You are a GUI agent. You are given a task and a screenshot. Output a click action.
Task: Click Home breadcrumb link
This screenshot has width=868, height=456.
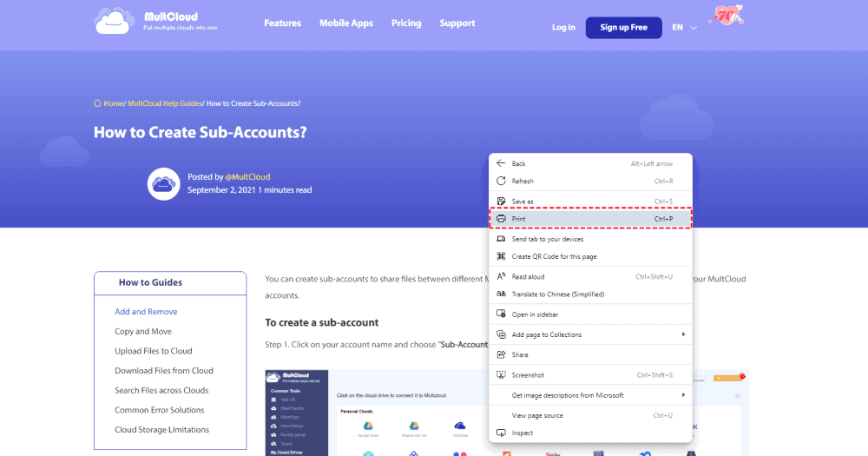click(x=114, y=103)
